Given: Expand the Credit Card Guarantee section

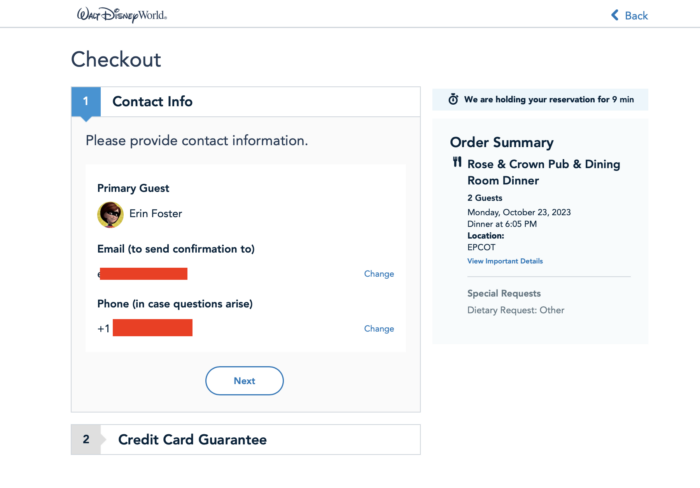Looking at the screenshot, I should pyautogui.click(x=246, y=439).
